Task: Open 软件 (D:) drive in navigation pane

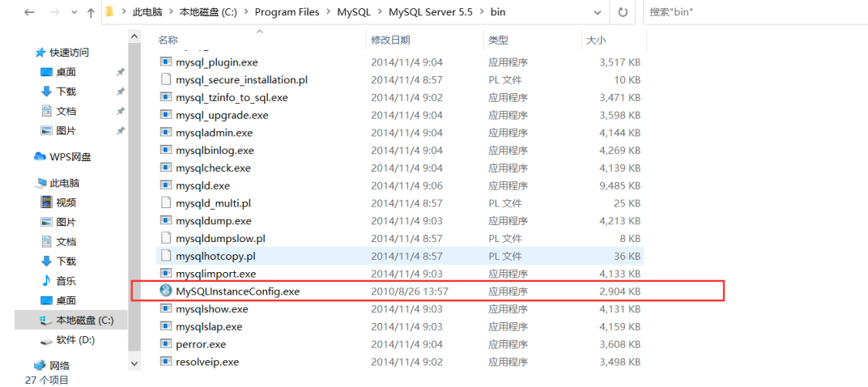Action: click(x=75, y=340)
